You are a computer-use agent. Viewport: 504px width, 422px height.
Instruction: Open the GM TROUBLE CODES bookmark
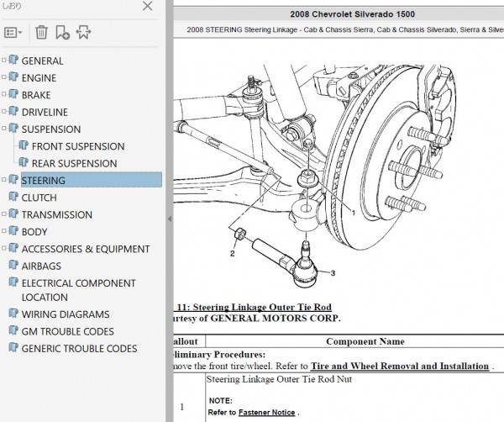click(67, 331)
